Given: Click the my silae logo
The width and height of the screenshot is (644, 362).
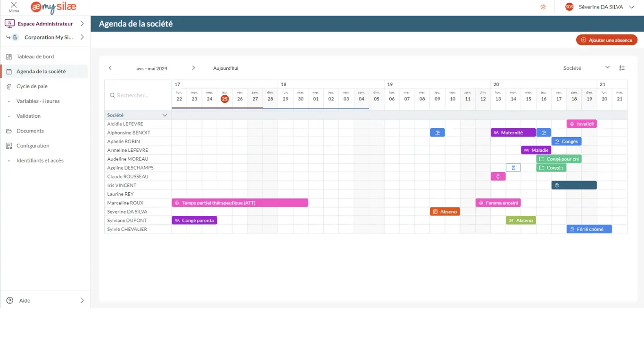Looking at the screenshot, I should click(53, 7).
